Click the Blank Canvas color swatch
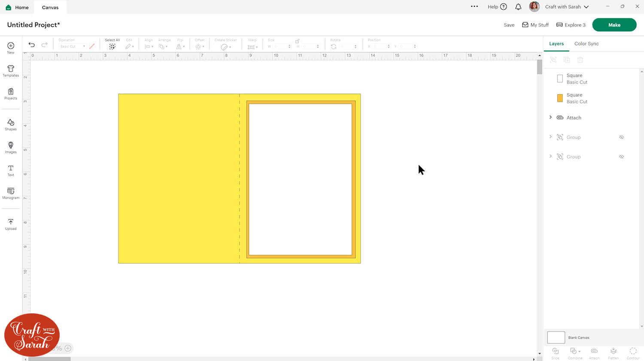 pos(556,337)
